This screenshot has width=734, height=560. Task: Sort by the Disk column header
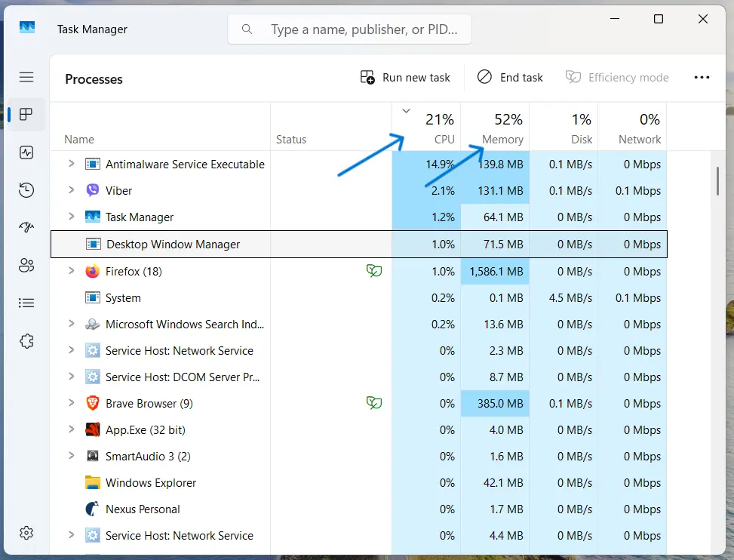(x=564, y=127)
